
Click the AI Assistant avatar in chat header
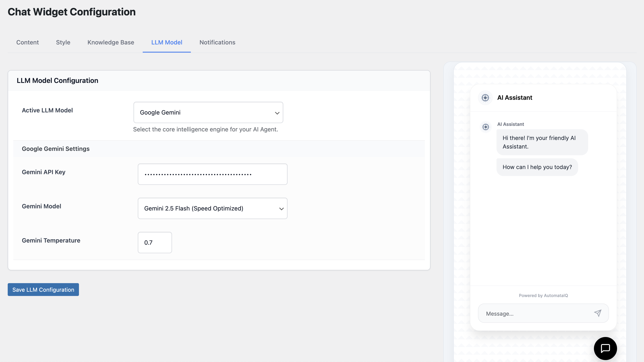pos(485,98)
